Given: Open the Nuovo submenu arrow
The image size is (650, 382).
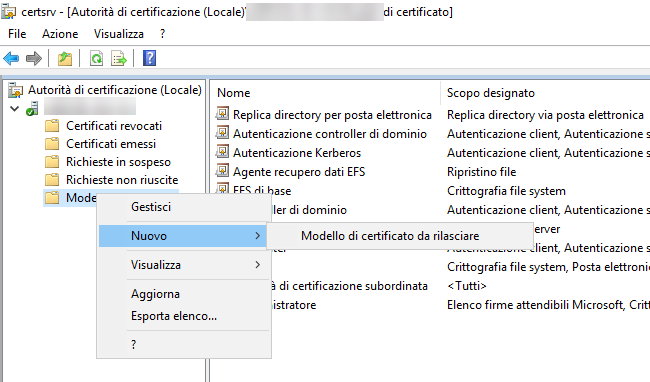Looking at the screenshot, I should (x=257, y=236).
